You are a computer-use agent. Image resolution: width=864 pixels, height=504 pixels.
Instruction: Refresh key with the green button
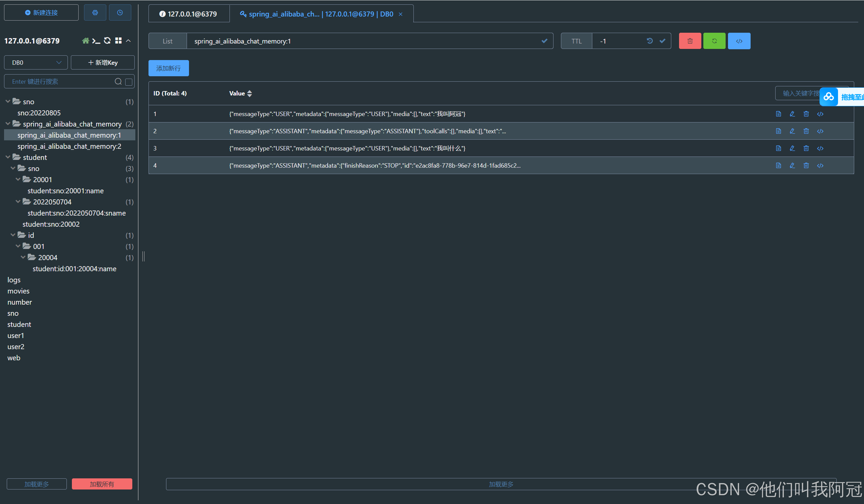coord(714,41)
